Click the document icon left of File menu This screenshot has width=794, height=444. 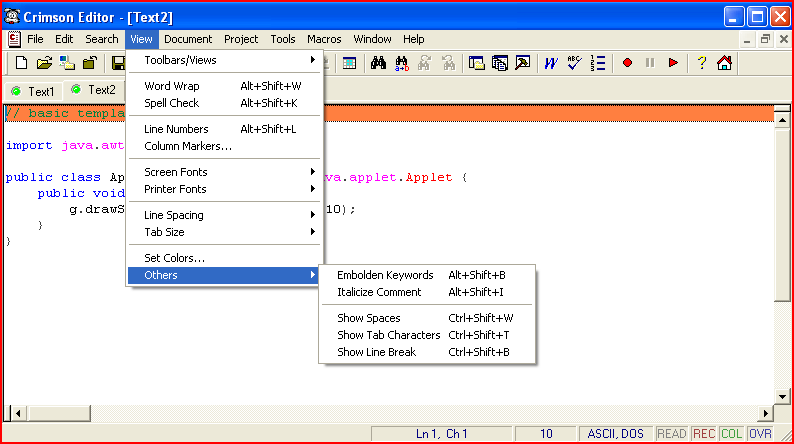(x=14, y=39)
